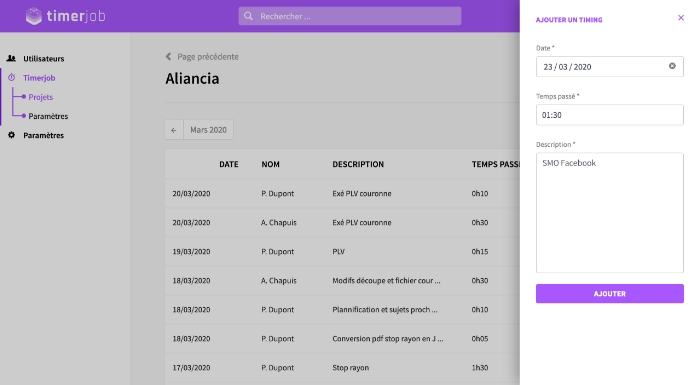Click the Temps passé input field
Screen dimensions: 700x385
610,115
